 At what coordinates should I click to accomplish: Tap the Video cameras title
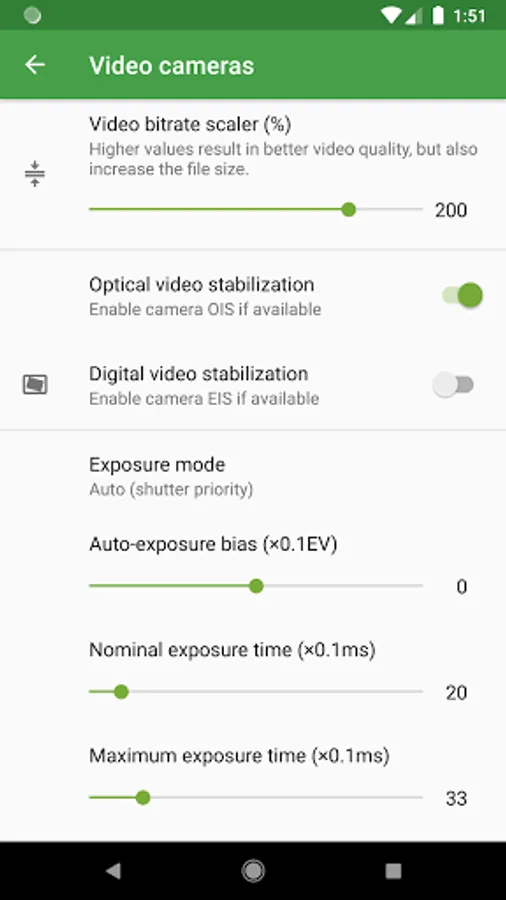[x=172, y=65]
